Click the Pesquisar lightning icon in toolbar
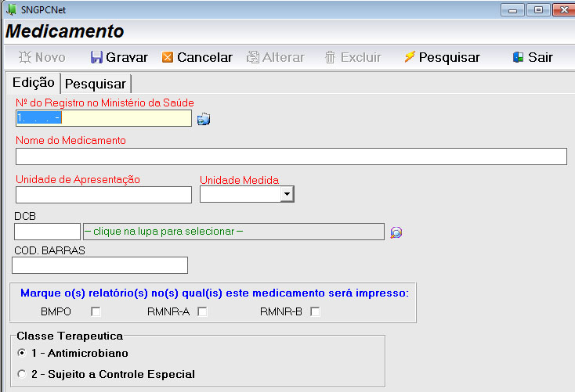 409,57
